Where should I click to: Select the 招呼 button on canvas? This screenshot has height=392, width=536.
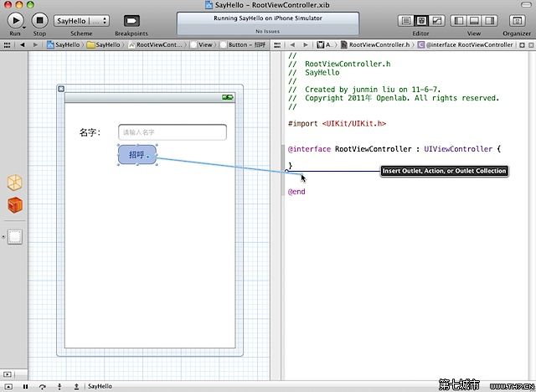137,155
